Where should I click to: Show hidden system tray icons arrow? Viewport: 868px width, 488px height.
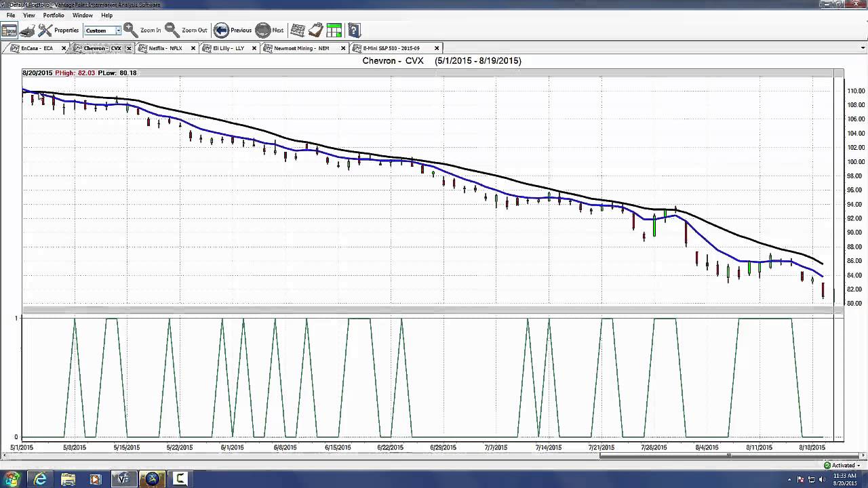pyautogui.click(x=790, y=480)
